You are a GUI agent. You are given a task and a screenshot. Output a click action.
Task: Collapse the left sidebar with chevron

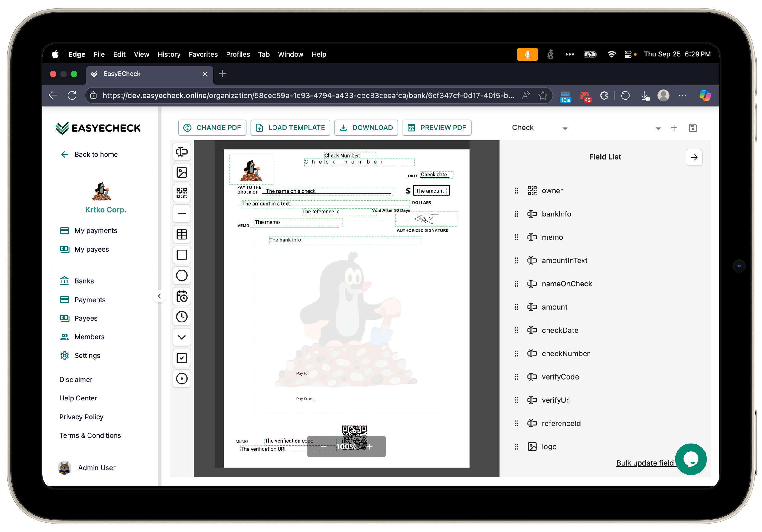click(159, 296)
